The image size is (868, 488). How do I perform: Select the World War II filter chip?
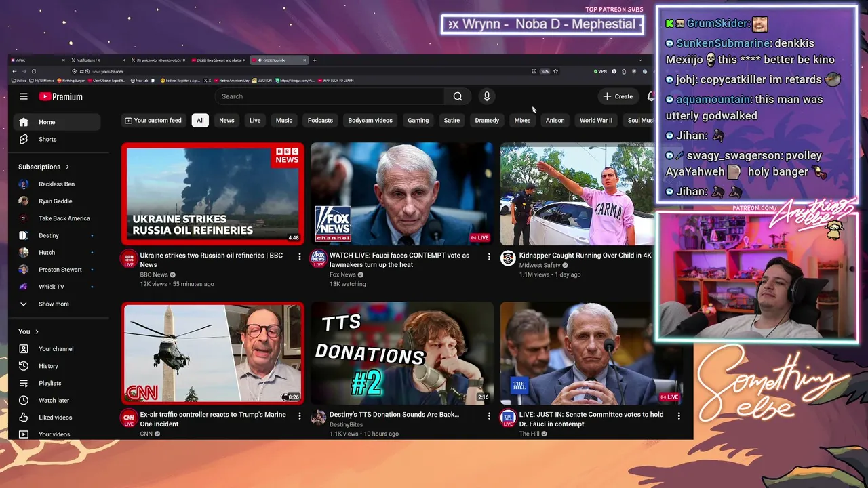click(596, 121)
